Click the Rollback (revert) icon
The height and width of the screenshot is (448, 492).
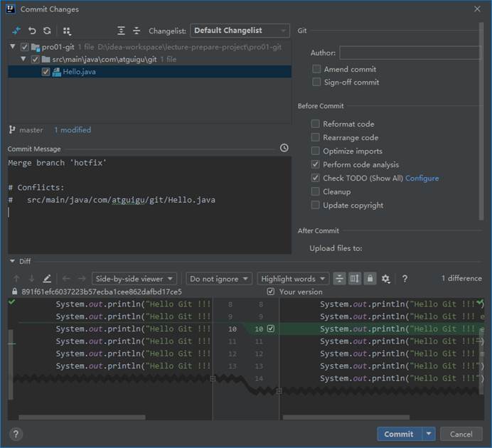click(x=32, y=31)
